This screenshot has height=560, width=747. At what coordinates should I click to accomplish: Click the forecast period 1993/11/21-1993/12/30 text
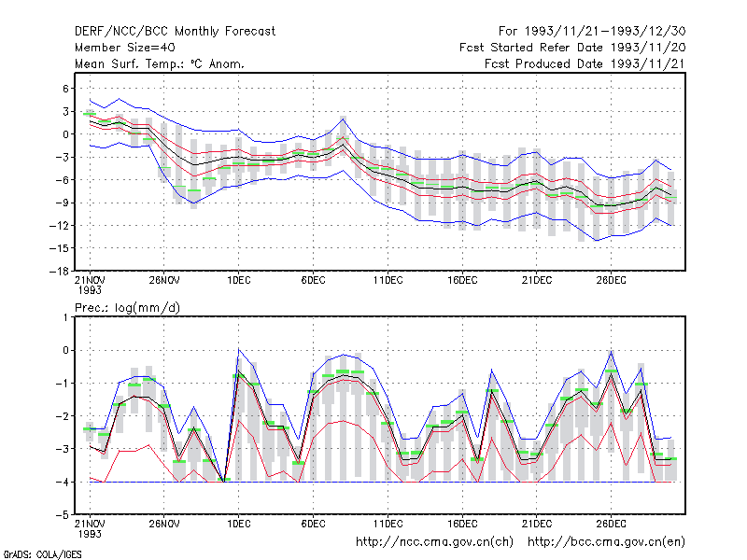(592, 32)
